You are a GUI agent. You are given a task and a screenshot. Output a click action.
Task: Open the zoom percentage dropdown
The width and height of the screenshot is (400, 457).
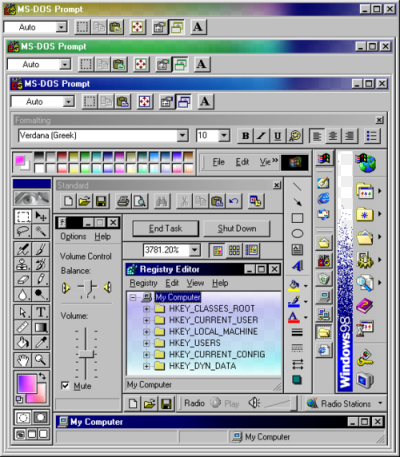(x=195, y=250)
